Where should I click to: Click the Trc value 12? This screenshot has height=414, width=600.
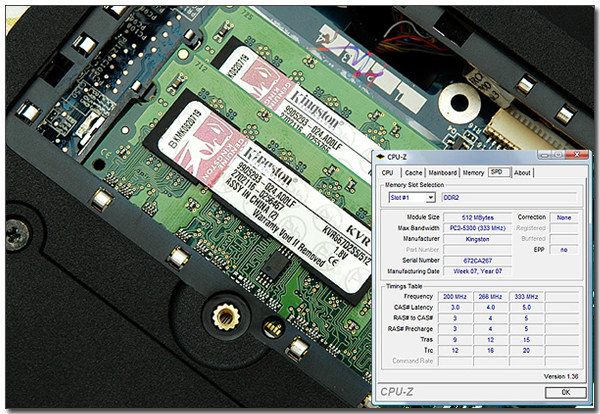pyautogui.click(x=455, y=350)
